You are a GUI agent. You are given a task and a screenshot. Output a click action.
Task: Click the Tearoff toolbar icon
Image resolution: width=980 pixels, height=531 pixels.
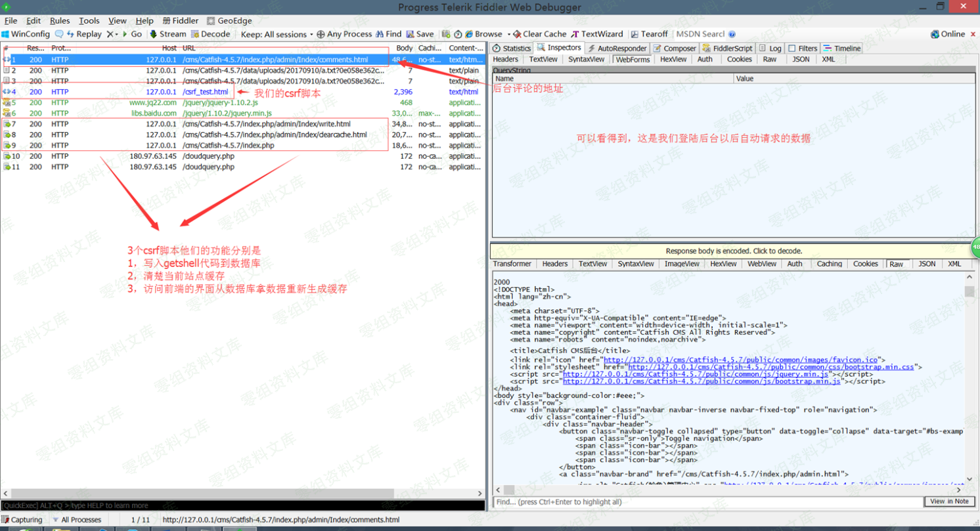tap(635, 34)
